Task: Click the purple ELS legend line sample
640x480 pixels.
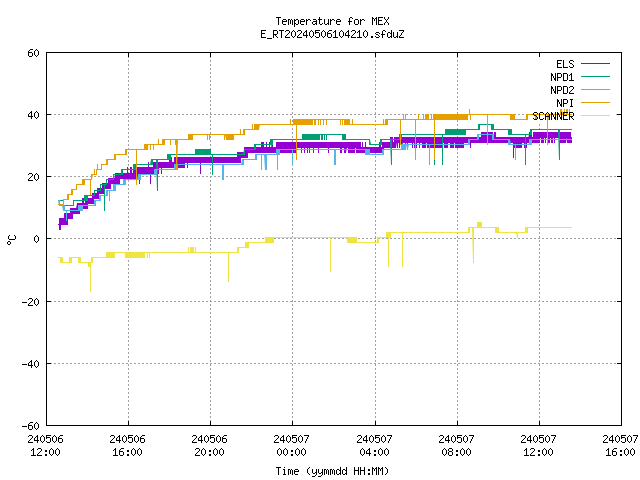Action: coord(595,64)
